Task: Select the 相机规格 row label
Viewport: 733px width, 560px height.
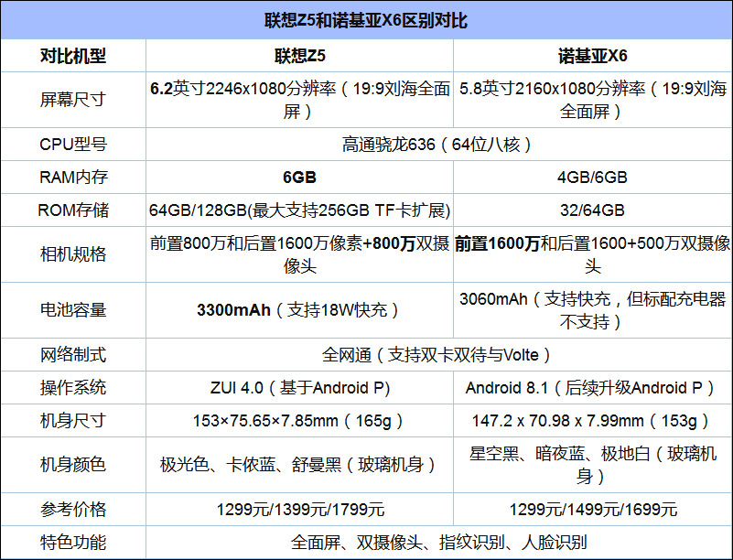Action: [73, 254]
